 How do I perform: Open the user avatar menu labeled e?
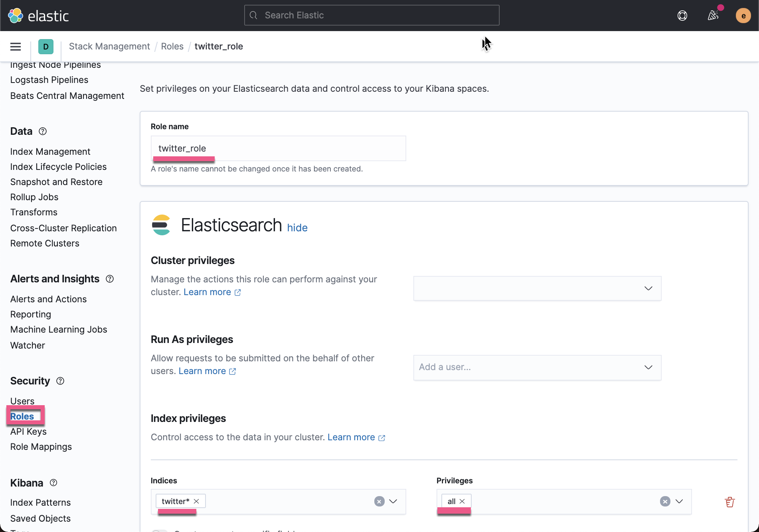743,15
